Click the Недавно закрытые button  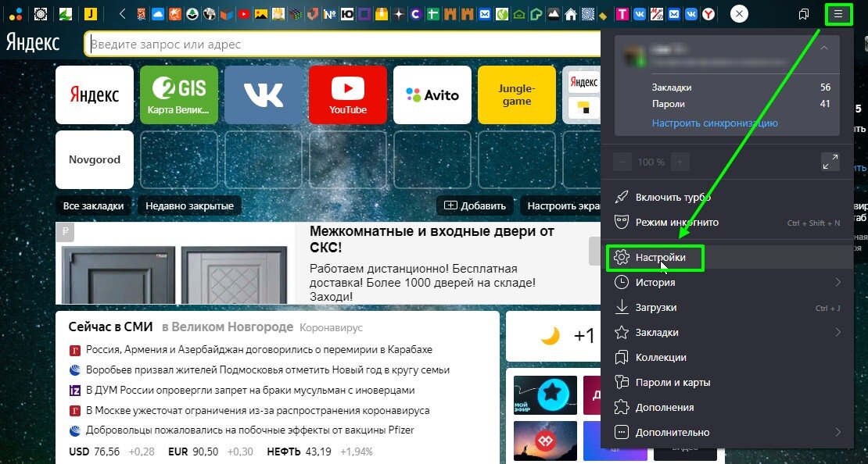pos(189,206)
